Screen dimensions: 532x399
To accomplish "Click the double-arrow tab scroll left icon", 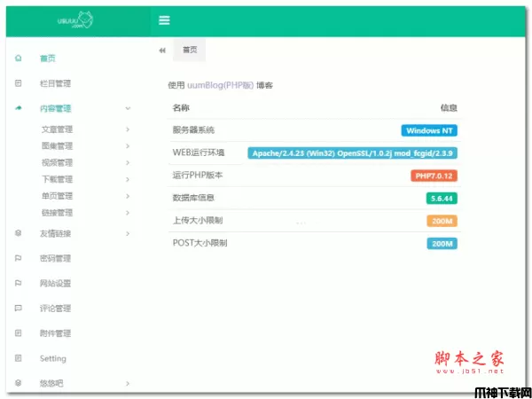I will click(x=162, y=51).
